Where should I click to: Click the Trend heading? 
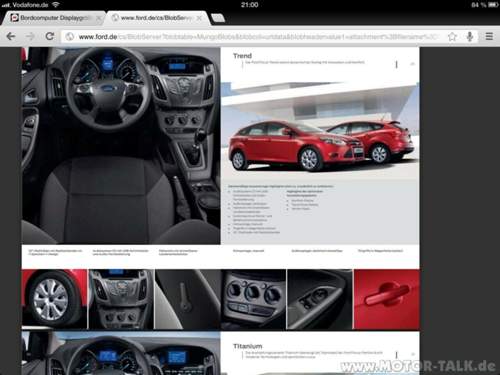click(242, 56)
